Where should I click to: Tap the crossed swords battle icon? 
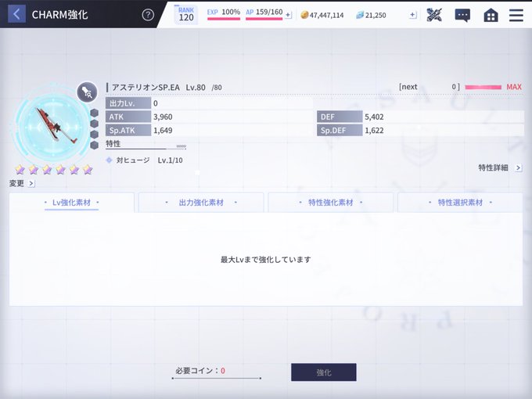point(434,15)
